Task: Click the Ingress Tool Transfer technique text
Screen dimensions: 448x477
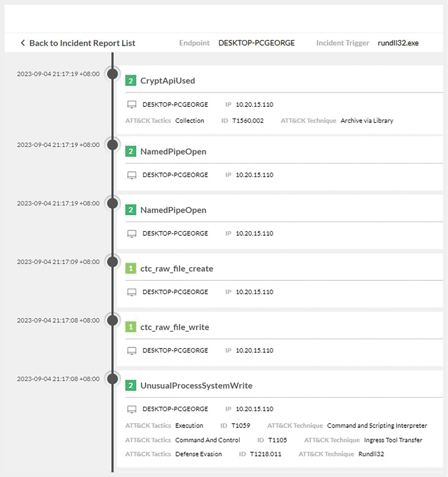Action: 393,440
